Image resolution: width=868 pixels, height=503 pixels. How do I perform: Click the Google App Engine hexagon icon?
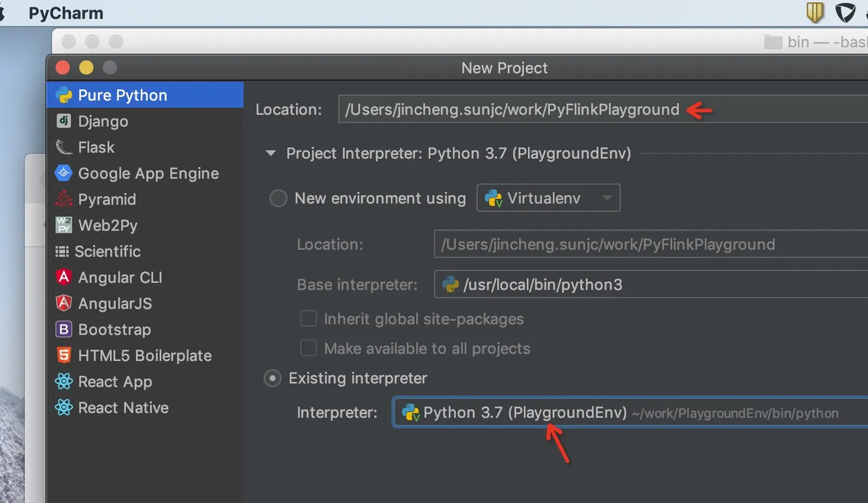(64, 173)
